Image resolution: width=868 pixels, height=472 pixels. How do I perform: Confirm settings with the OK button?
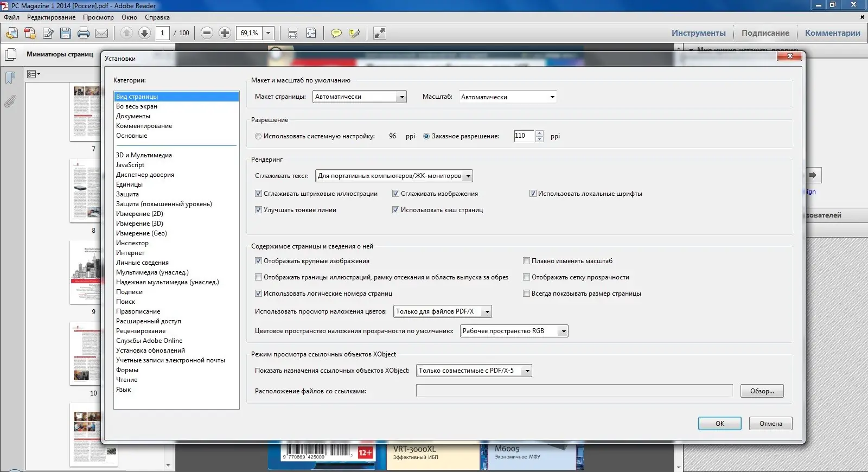(720, 424)
